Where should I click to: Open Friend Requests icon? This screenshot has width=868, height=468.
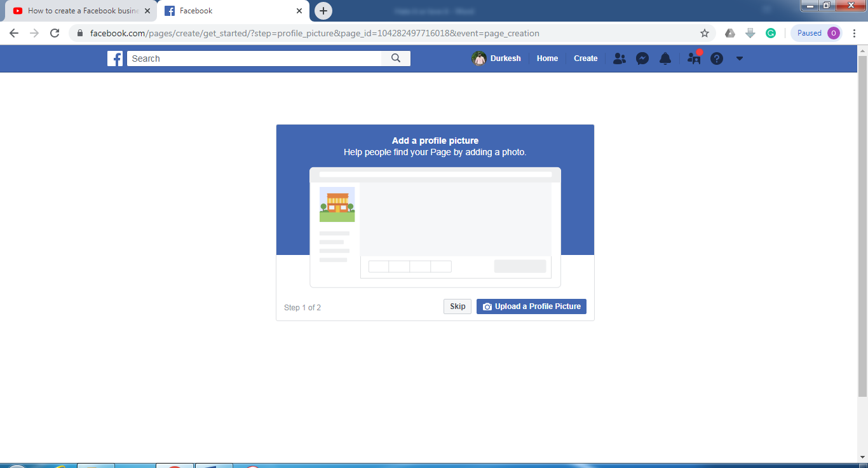(620, 59)
